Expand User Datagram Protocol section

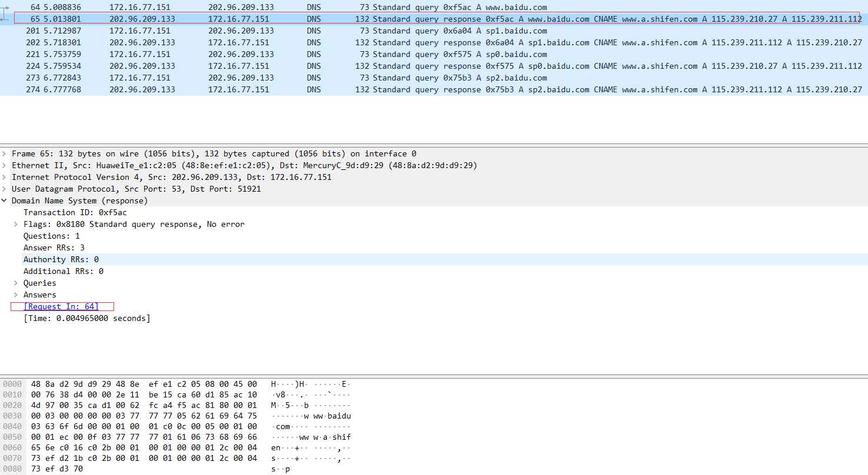point(5,189)
